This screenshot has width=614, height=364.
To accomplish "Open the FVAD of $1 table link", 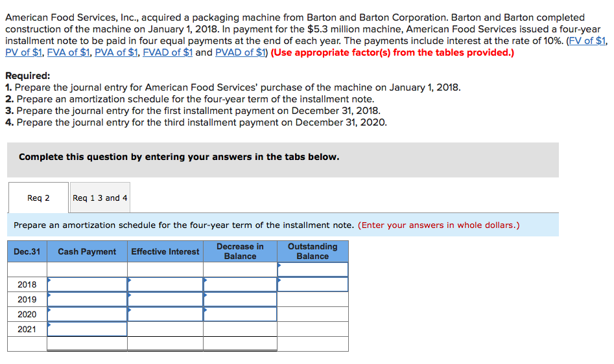I will point(167,52).
